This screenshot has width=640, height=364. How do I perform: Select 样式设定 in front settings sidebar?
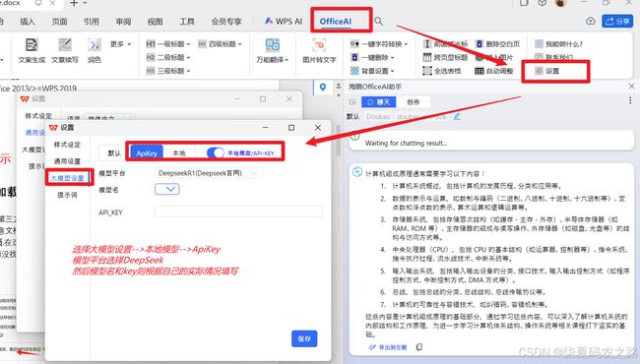coord(67,145)
